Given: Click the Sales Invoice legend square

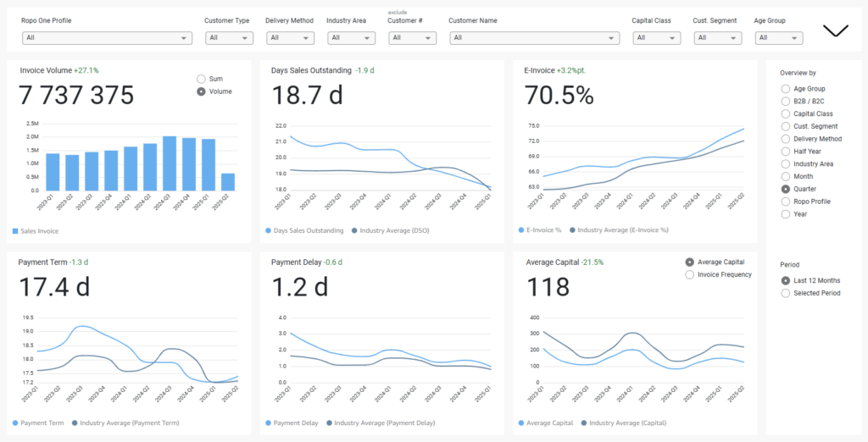Looking at the screenshot, I should click(x=15, y=230).
